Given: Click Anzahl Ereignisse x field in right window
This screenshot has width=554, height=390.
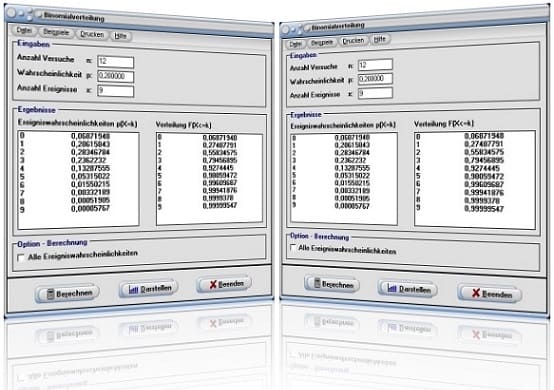Looking at the screenshot, I should (375, 93).
